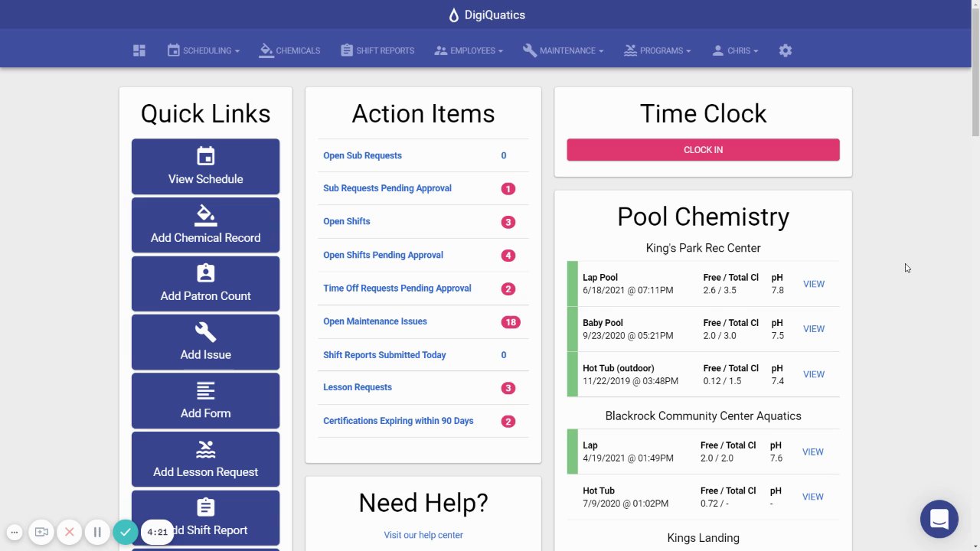Click the 4 badge for Open Shifts Pending Approval
Viewport: 980px width, 551px height.
(508, 256)
